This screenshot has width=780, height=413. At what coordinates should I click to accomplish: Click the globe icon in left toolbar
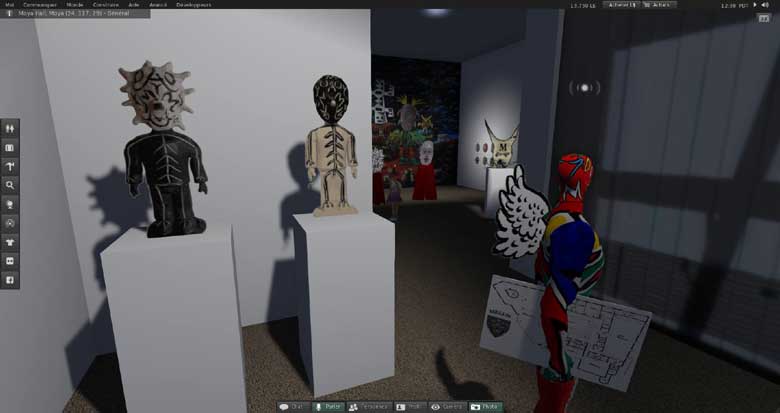10,204
